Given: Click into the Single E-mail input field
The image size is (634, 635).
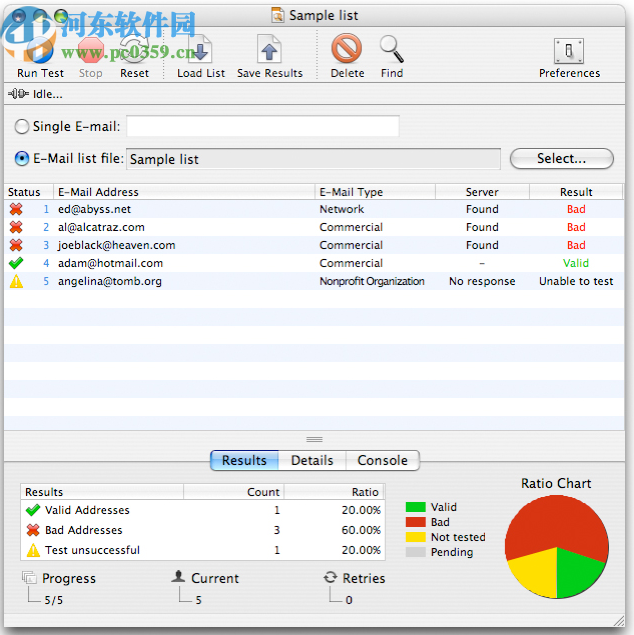Looking at the screenshot, I should (263, 126).
